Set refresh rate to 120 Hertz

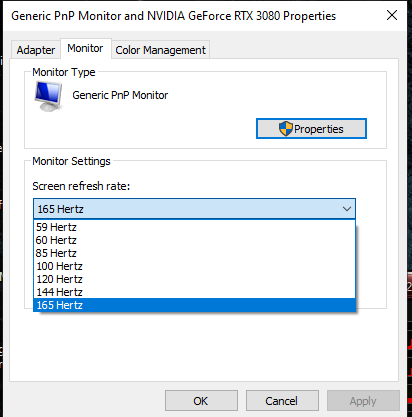tap(194, 279)
